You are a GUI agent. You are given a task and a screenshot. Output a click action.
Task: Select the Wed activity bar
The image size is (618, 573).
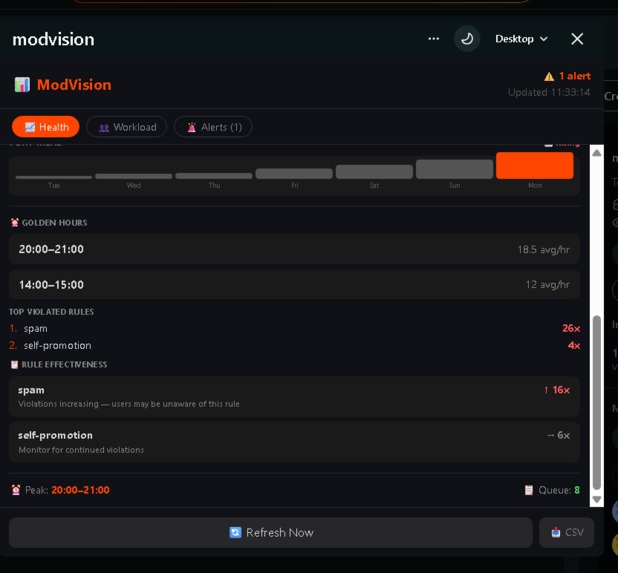134,176
